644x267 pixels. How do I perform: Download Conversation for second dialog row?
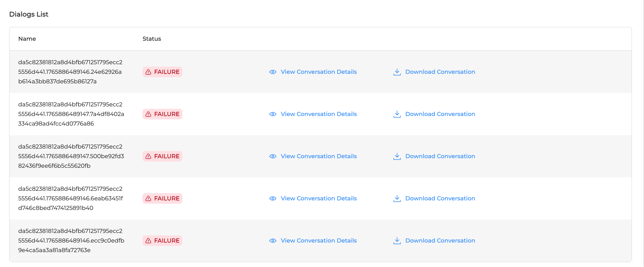click(x=440, y=114)
